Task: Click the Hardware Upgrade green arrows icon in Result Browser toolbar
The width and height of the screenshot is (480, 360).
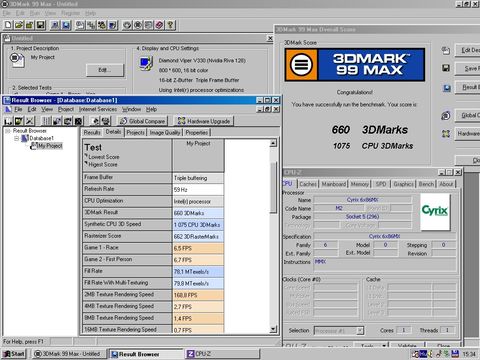Action: [x=181, y=121]
